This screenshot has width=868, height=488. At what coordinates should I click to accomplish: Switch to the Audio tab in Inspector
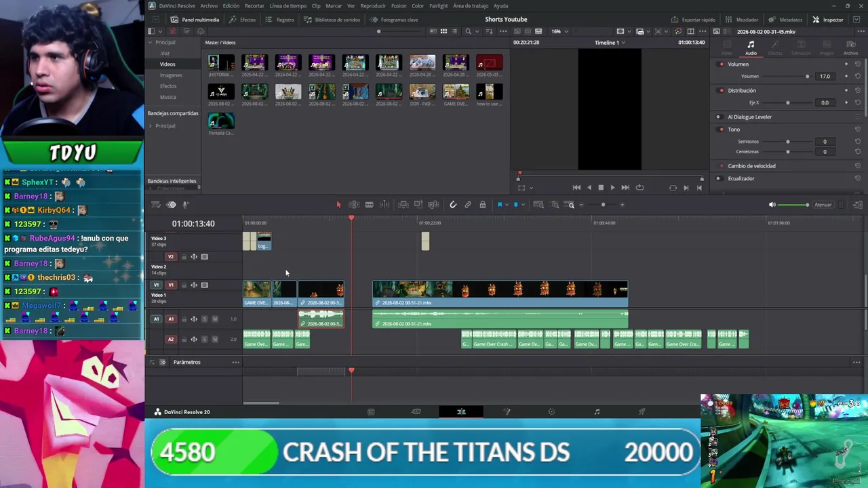click(x=751, y=47)
